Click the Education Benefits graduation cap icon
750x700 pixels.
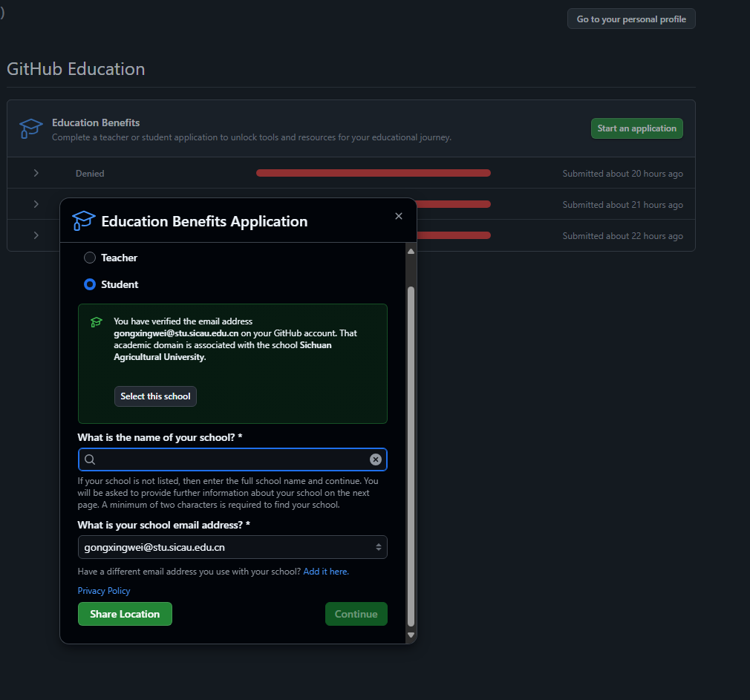coord(31,128)
